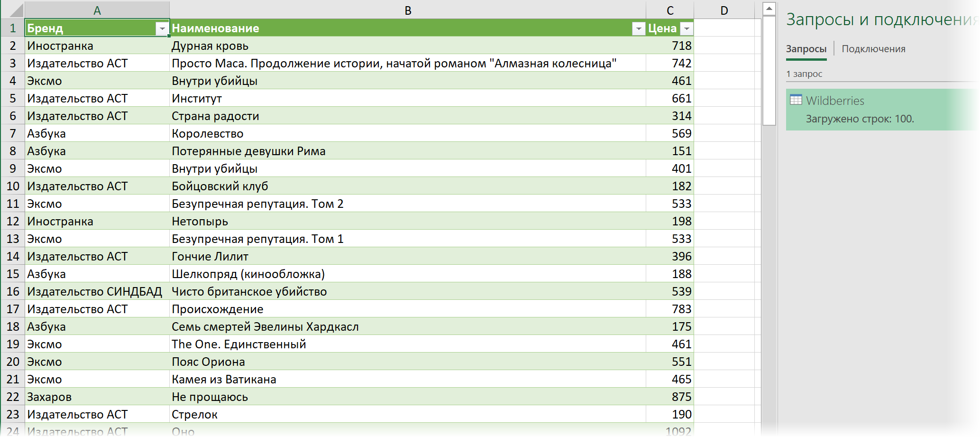The width and height of the screenshot is (980, 437).
Task: Switch to the Подключения tab
Action: (x=873, y=49)
